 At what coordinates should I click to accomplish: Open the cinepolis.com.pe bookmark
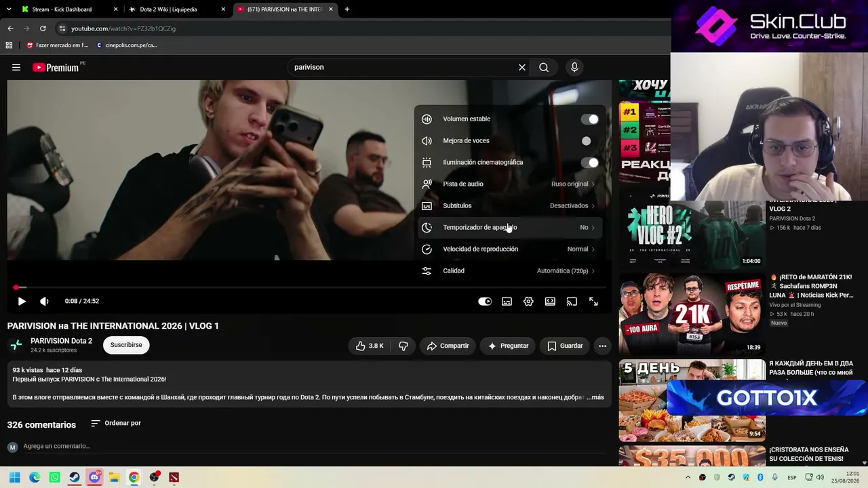(127, 45)
